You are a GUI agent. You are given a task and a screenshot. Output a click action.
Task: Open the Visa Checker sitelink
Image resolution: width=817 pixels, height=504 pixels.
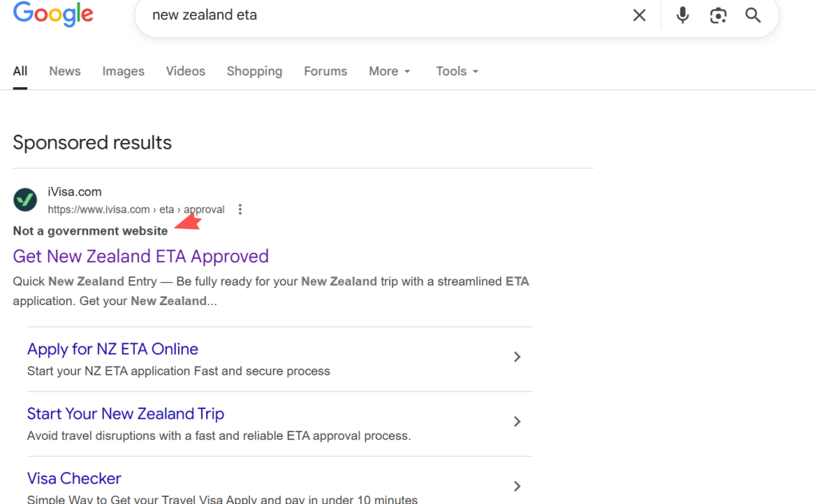(x=74, y=478)
